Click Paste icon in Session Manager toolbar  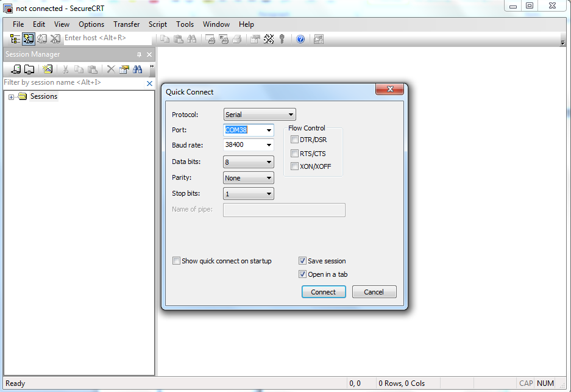93,69
